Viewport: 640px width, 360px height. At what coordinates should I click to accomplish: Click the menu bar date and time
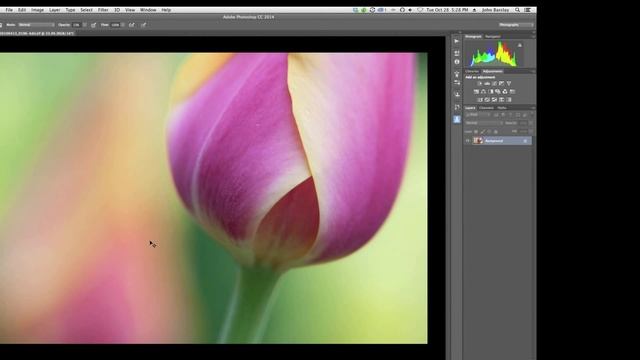(447, 10)
